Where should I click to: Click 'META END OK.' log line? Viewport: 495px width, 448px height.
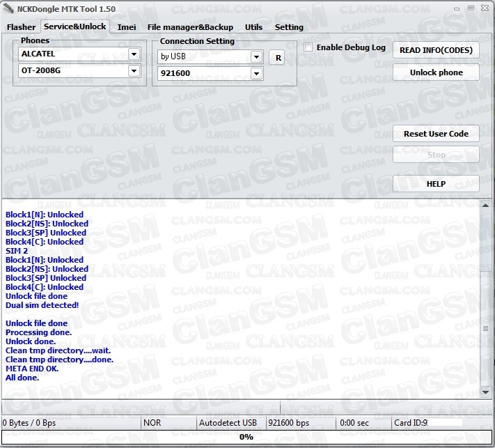click(32, 369)
